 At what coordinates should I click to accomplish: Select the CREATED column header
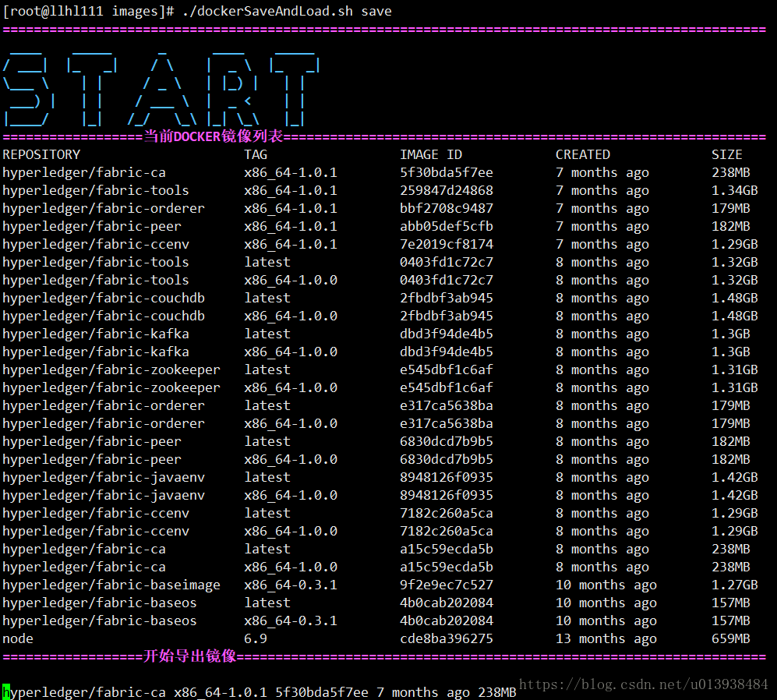[x=582, y=154]
